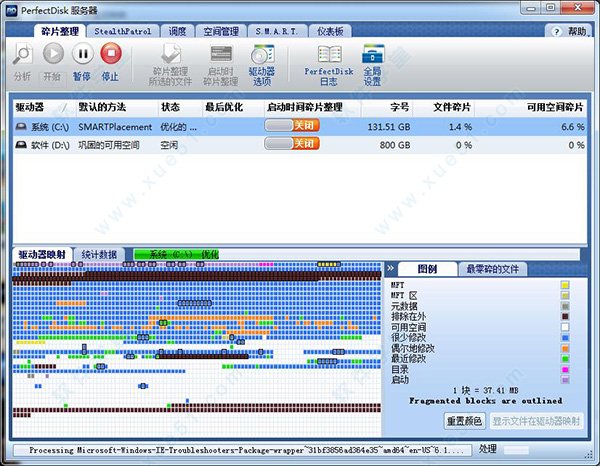This screenshot has height=466, width=600.
Task: Click the 很少修改 blue color swatch
Action: point(565,337)
